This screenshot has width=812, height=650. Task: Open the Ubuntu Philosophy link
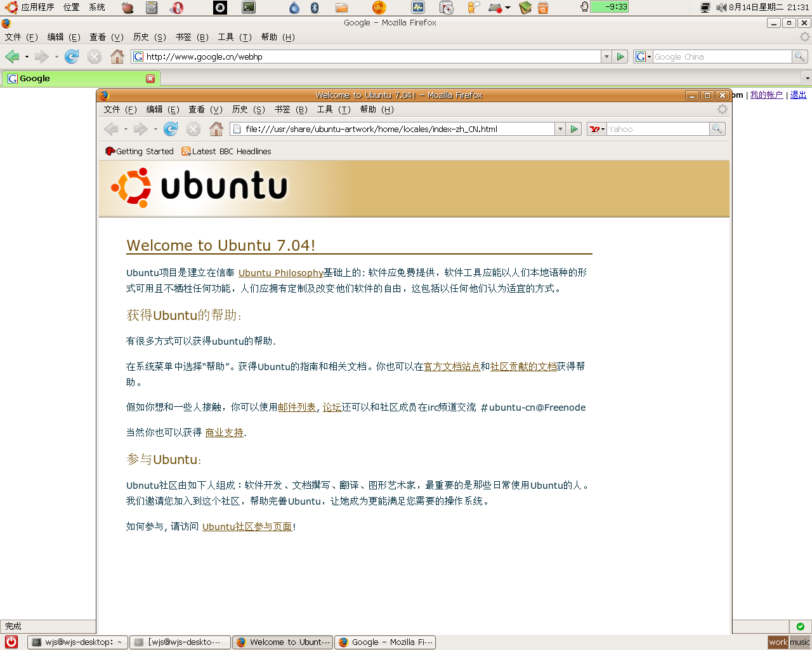(x=281, y=273)
